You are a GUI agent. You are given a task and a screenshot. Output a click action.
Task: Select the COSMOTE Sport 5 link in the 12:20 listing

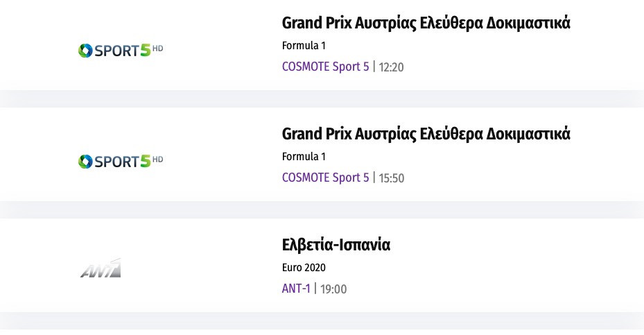click(325, 67)
